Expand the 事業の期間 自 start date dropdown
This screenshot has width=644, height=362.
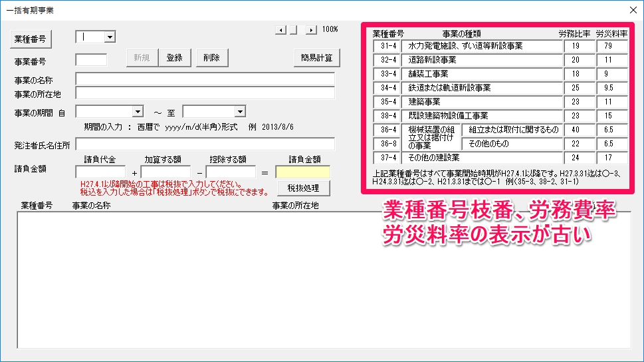tap(138, 112)
